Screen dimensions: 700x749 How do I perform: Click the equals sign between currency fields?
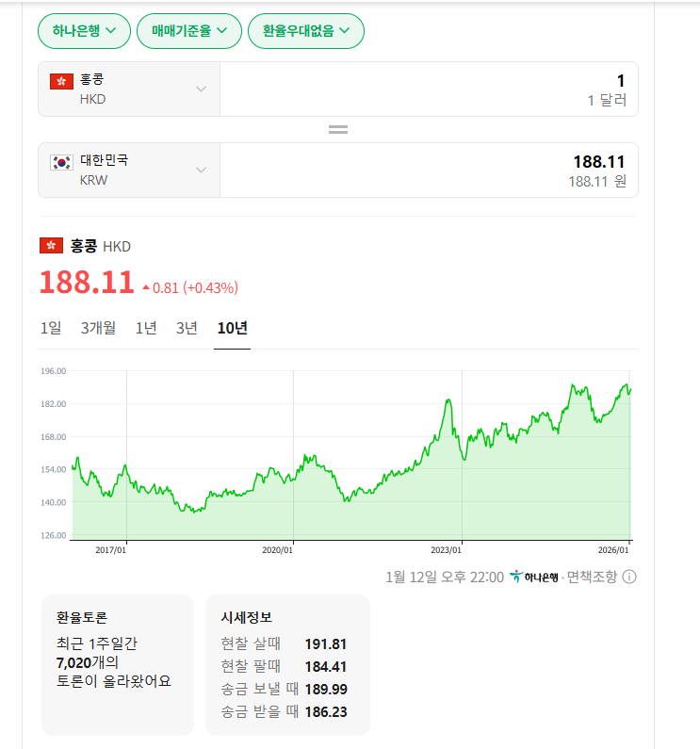(x=338, y=129)
